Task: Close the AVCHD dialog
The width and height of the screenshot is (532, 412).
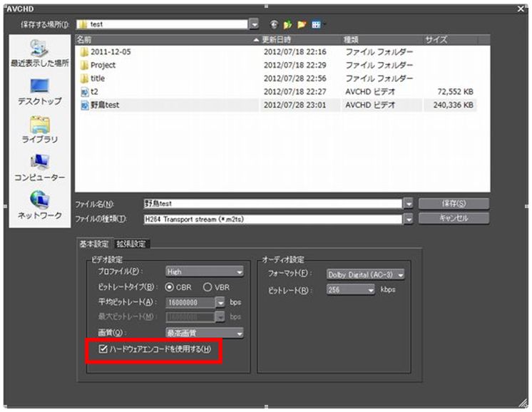Action: tap(521, 9)
